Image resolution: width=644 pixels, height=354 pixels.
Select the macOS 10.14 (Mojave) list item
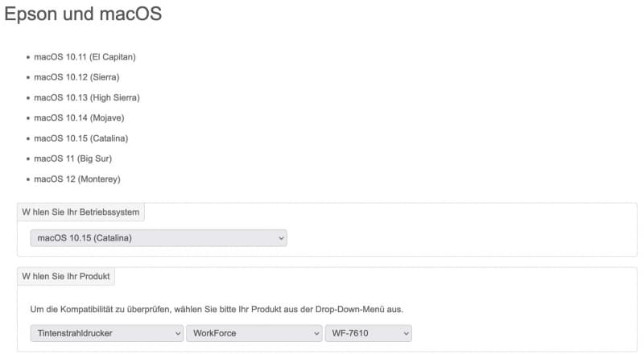point(79,117)
